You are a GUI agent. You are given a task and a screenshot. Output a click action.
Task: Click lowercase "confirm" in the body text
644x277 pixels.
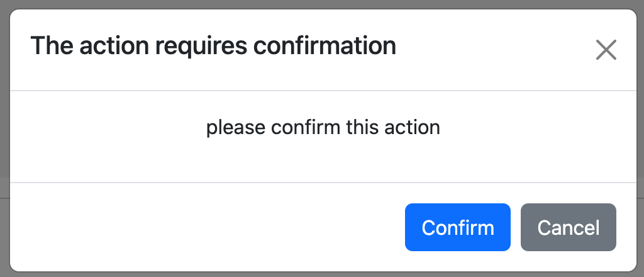(x=306, y=128)
